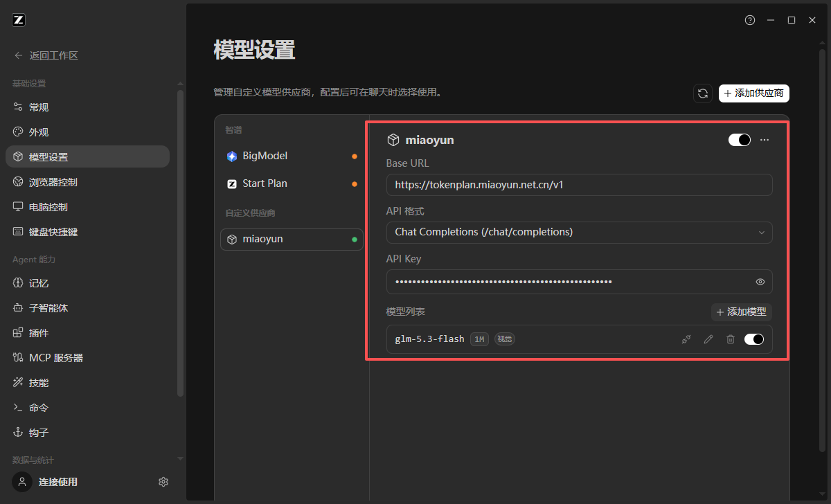Click glm-5.3-flash model name
Screen dimensions: 831x504
[429, 339]
